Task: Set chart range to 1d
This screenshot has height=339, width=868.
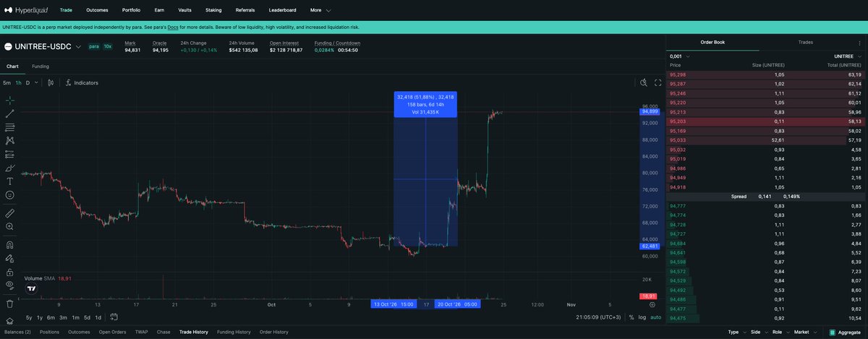Action: [x=98, y=317]
